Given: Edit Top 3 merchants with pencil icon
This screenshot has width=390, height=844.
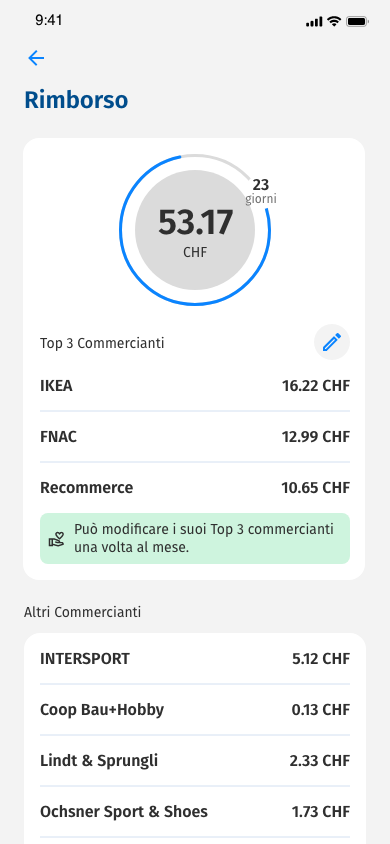Looking at the screenshot, I should pyautogui.click(x=332, y=342).
